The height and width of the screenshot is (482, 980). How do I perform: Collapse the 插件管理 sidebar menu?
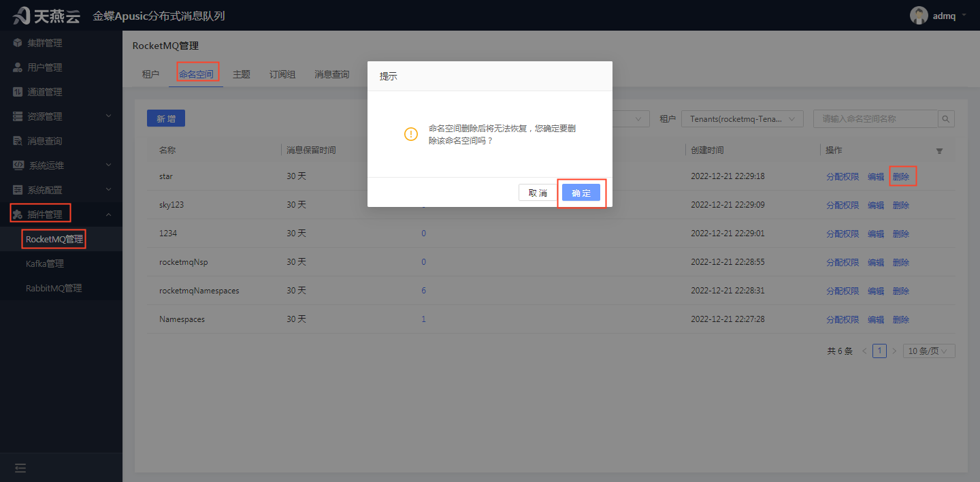(61, 214)
